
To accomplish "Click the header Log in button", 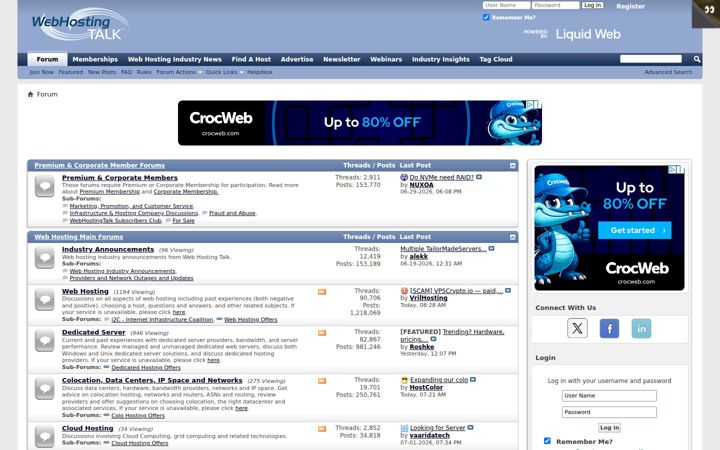I will (592, 5).
